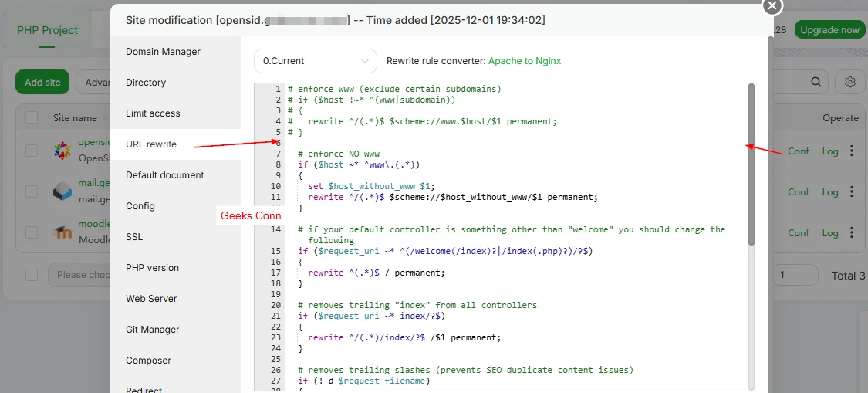This screenshot has width=868, height=393.
Task: Click the '# removes trailing slashes' comment line
Action: pyautogui.click(x=465, y=370)
